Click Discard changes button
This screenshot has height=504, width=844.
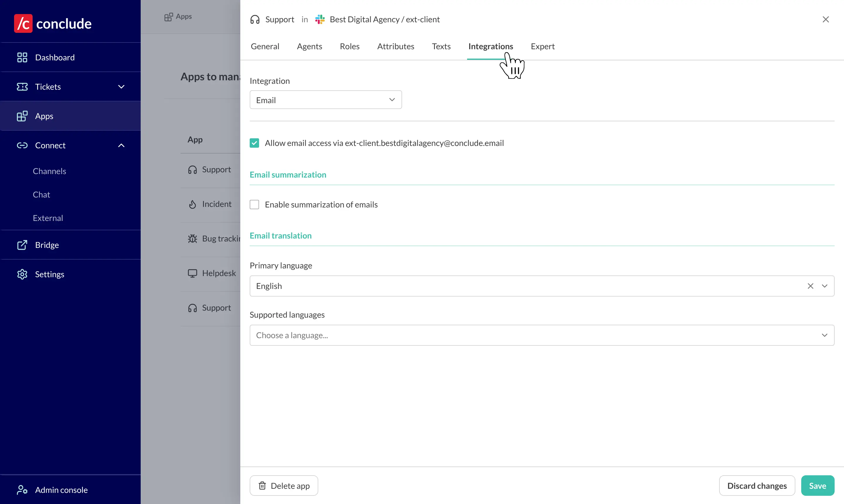pos(757,486)
